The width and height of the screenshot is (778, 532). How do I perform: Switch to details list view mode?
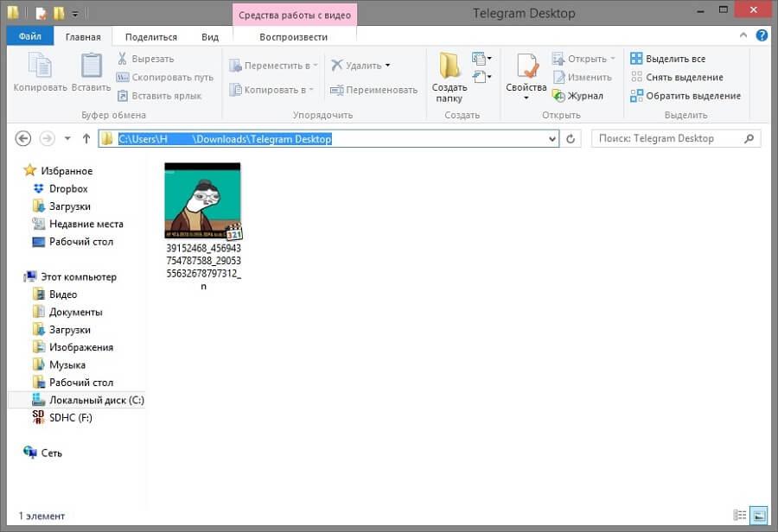(739, 515)
